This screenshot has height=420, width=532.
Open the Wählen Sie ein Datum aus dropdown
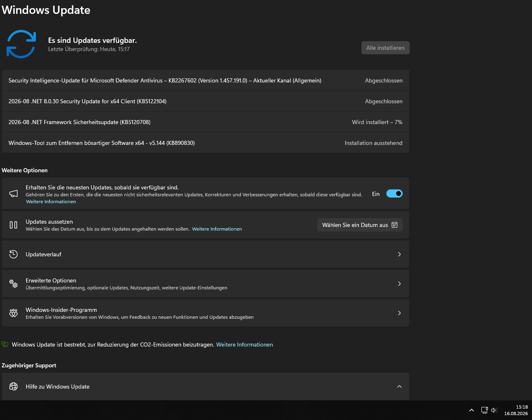[x=360, y=225]
